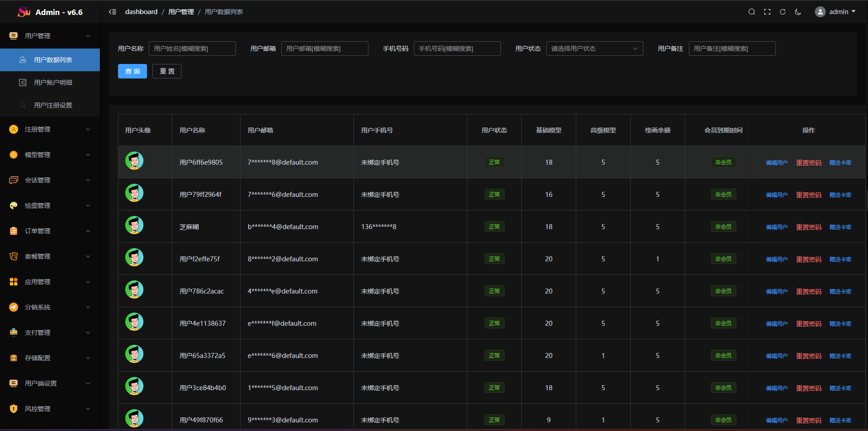
Task: Select the 用户数据列表 menu item
Action: tap(50, 60)
